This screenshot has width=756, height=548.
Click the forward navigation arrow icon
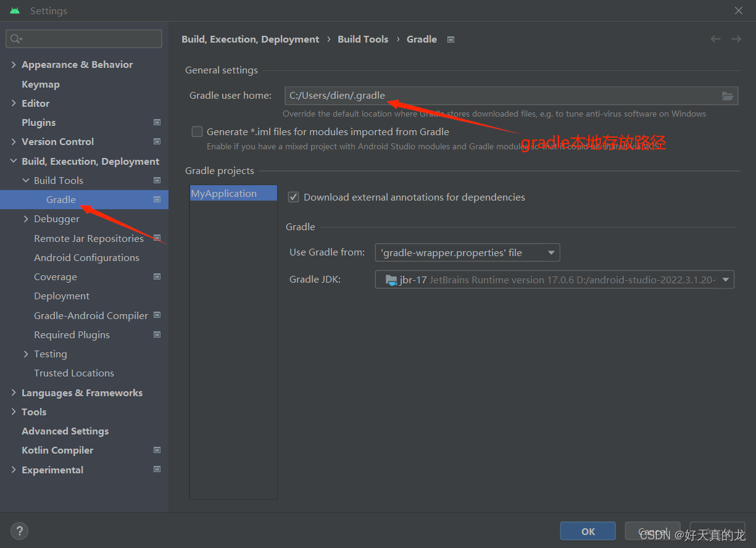(x=736, y=39)
